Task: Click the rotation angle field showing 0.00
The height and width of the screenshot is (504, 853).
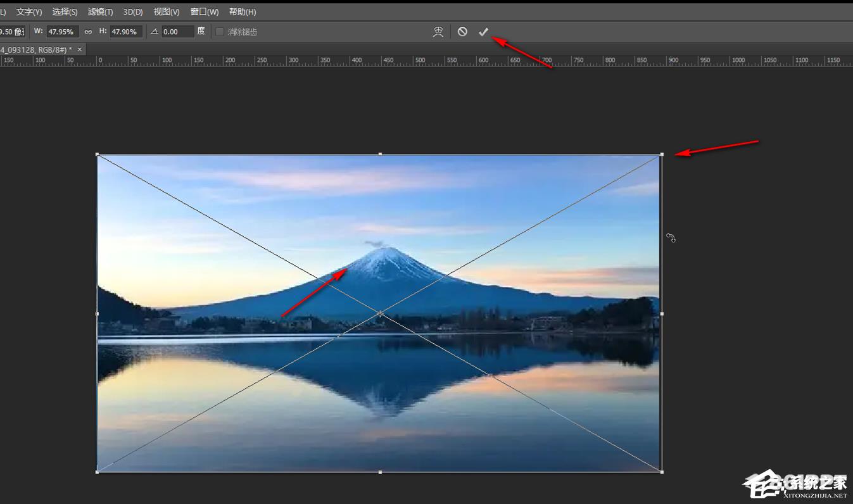Action: pos(177,32)
